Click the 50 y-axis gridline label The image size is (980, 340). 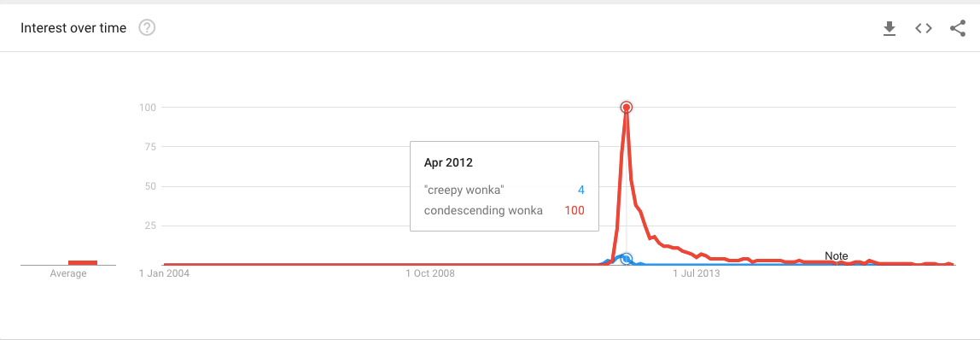click(149, 186)
